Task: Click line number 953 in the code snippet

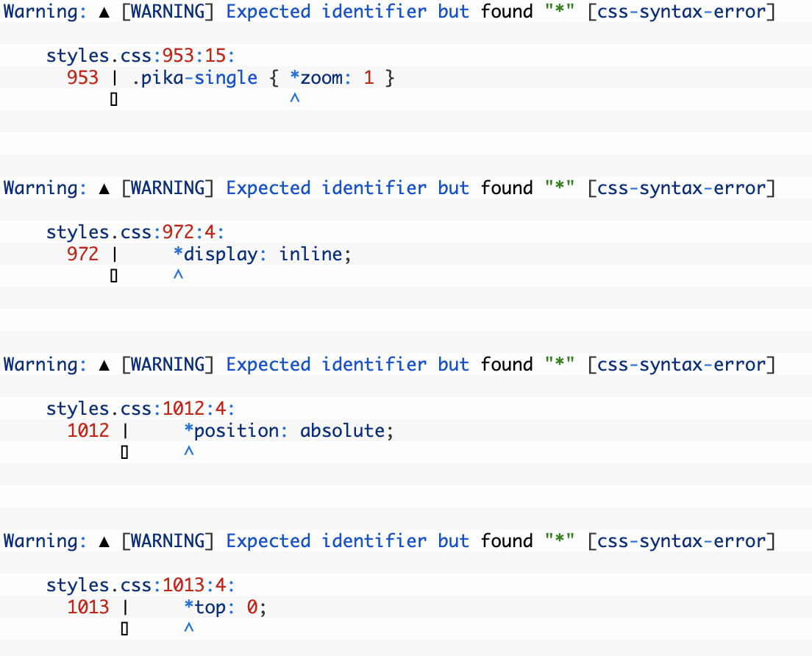Action: 82,77
